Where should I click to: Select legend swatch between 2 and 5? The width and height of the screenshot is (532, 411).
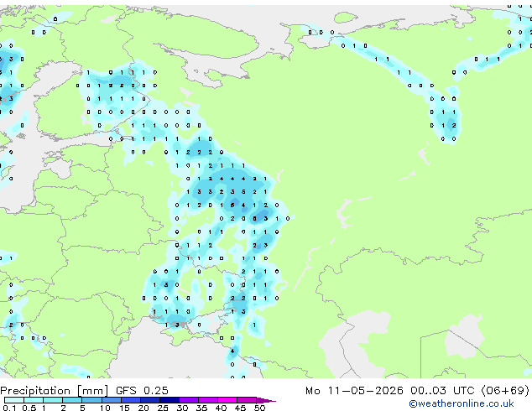(72, 400)
